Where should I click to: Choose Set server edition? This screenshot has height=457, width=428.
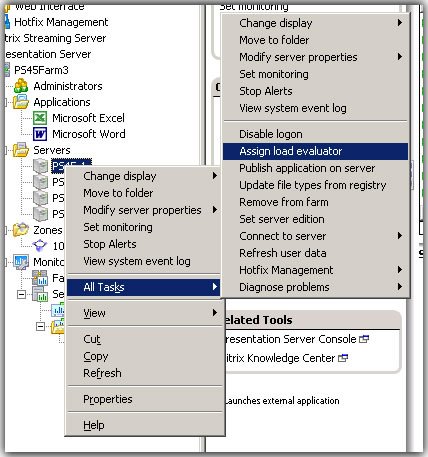(x=315, y=219)
